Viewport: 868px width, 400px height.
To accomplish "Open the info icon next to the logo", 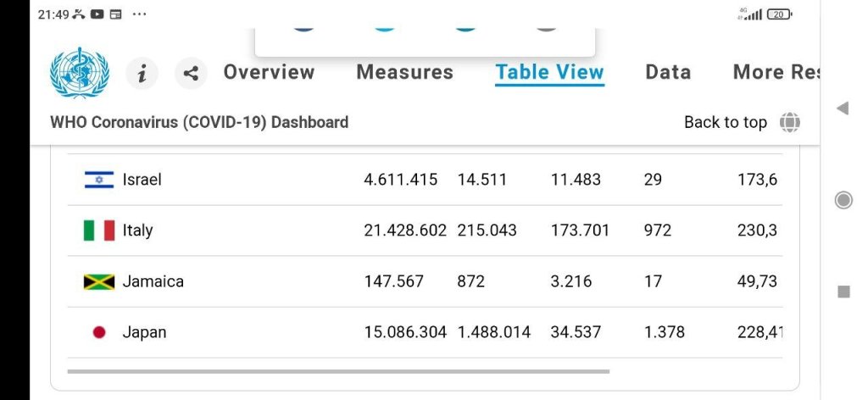I will (142, 74).
